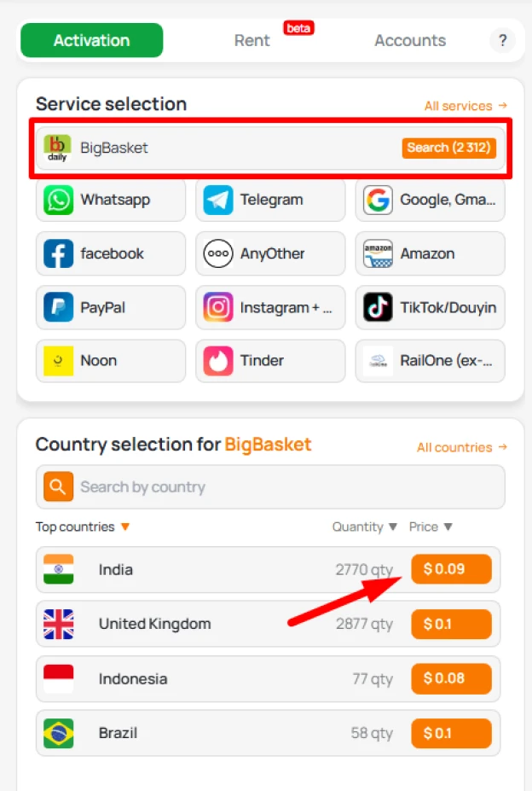532x791 pixels.
Task: Click the help question mark icon
Action: click(x=503, y=40)
